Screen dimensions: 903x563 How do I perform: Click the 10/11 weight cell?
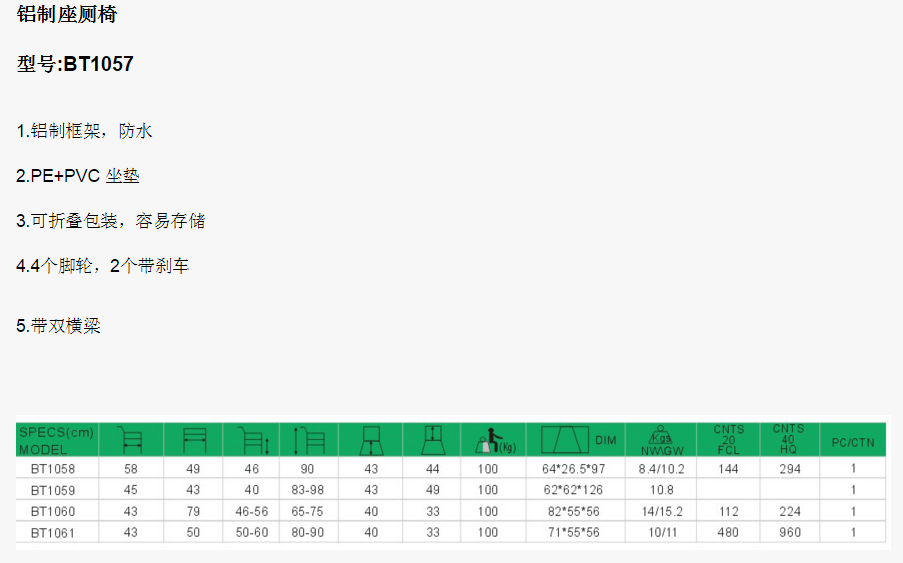(x=662, y=532)
